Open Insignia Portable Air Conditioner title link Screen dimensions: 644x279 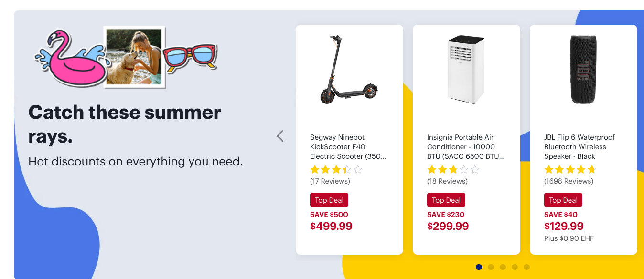(466, 147)
